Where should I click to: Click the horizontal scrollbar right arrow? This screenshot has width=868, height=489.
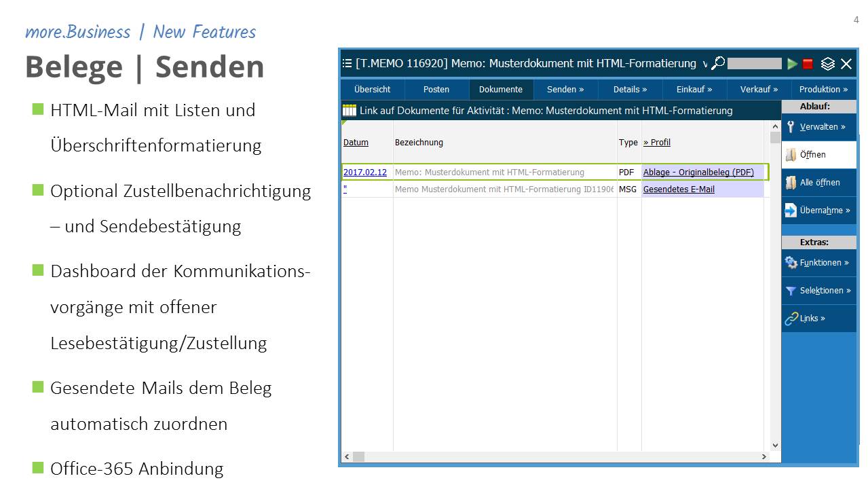(x=765, y=457)
